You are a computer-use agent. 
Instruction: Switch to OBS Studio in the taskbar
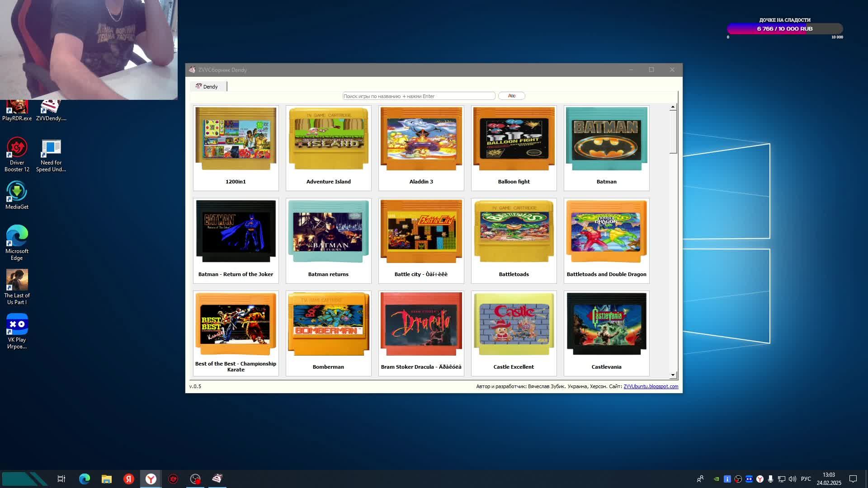click(195, 479)
